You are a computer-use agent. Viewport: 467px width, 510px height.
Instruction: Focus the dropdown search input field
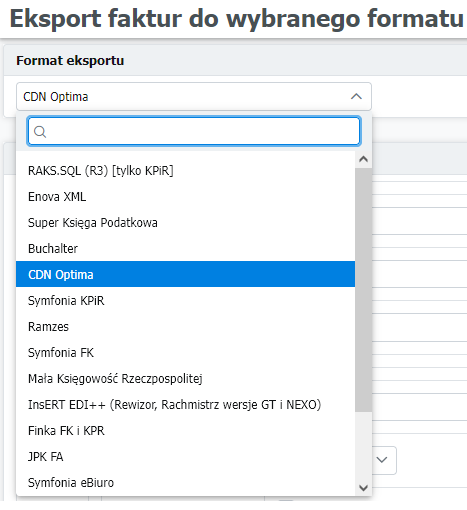click(194, 131)
